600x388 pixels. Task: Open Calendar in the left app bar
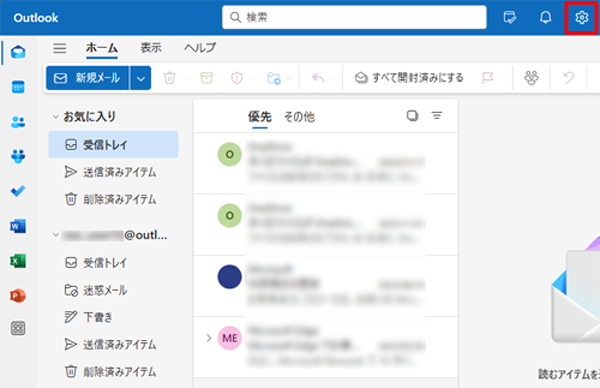18,87
